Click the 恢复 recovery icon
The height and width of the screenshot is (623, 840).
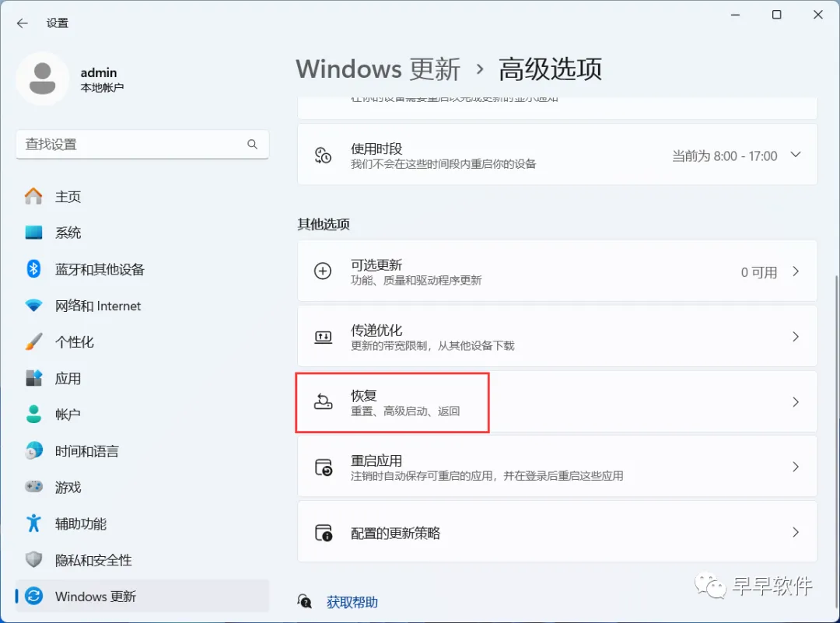[323, 402]
